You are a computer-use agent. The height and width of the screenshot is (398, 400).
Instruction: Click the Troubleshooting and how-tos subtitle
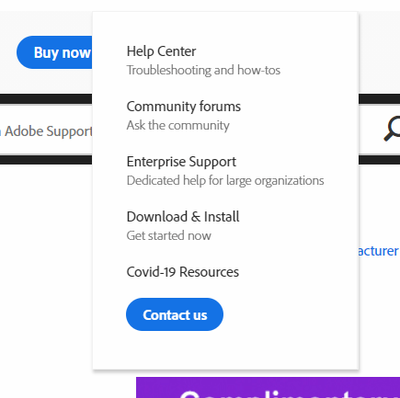point(203,70)
